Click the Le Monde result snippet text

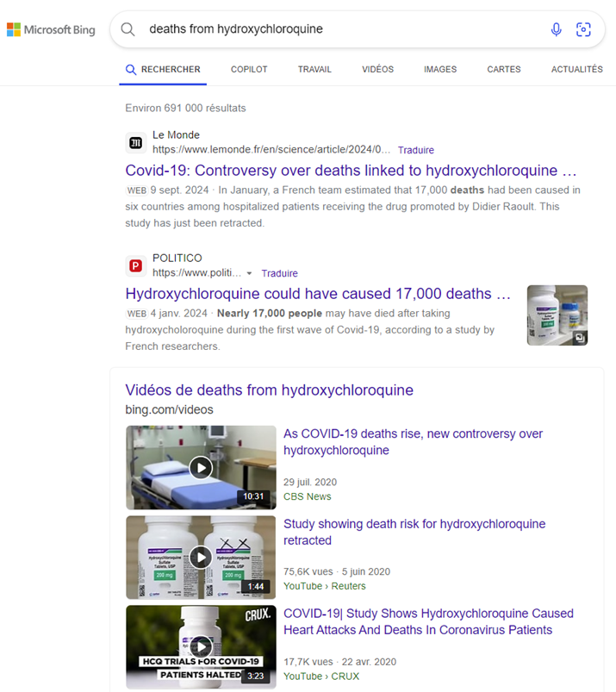point(352,207)
